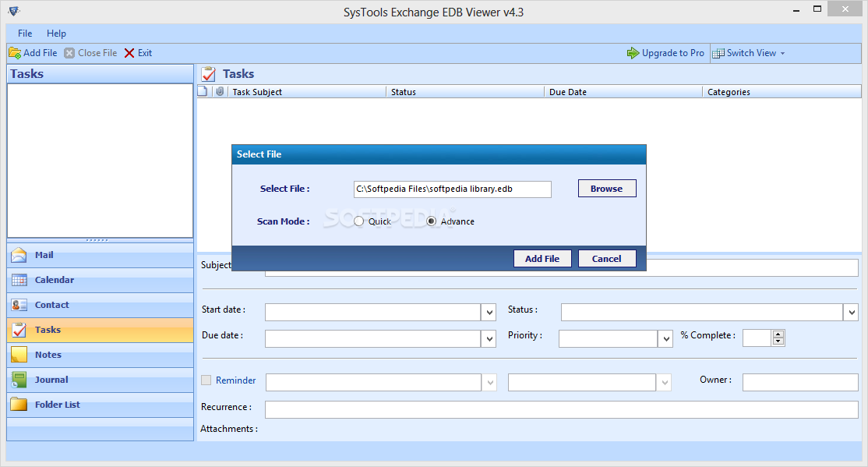The height and width of the screenshot is (467, 868).
Task: Switch to the Calendar pane label
Action: click(x=55, y=280)
